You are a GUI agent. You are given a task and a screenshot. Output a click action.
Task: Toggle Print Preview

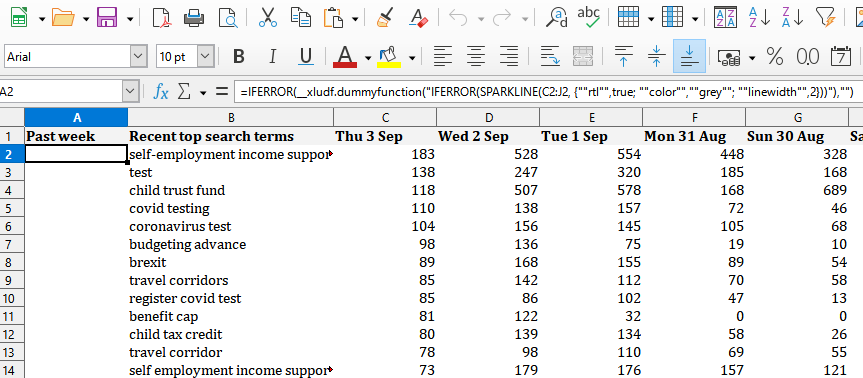(227, 18)
